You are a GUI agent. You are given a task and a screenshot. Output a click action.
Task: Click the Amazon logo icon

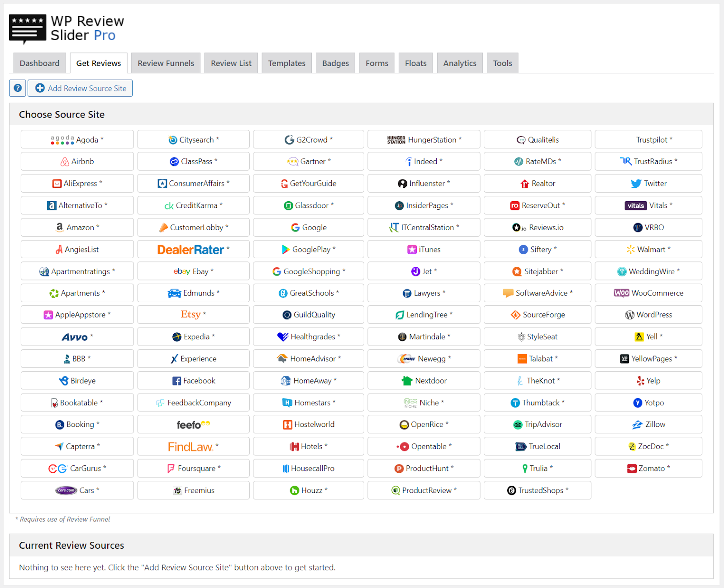(60, 228)
